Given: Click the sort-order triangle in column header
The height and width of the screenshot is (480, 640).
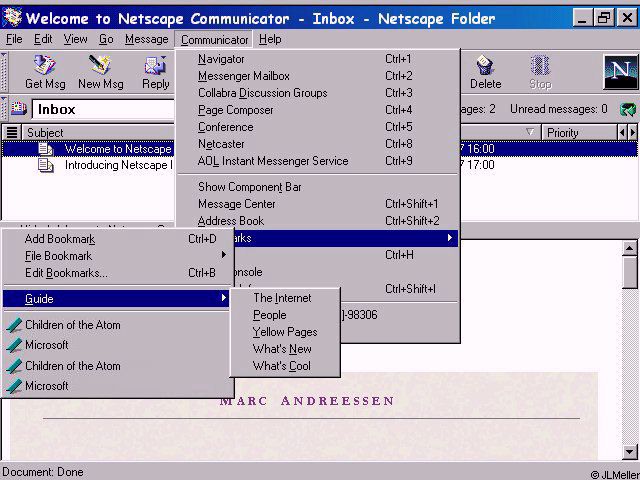Looking at the screenshot, I should [x=530, y=132].
